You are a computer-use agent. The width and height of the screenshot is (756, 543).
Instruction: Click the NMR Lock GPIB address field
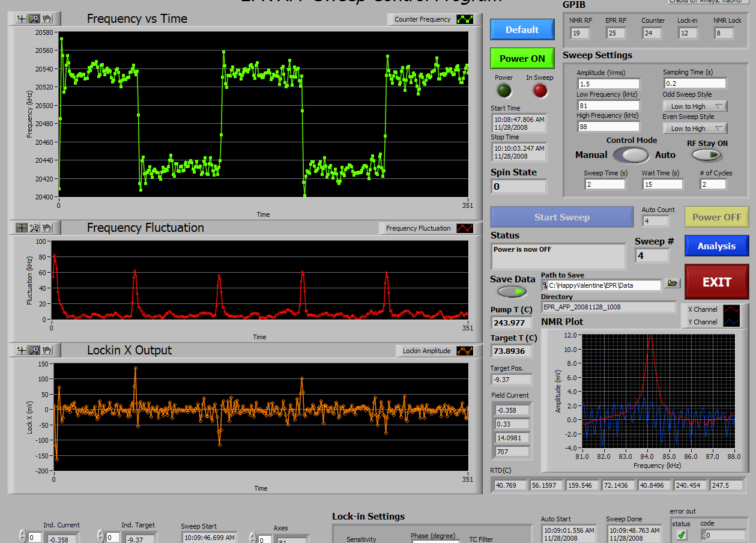pos(724,33)
